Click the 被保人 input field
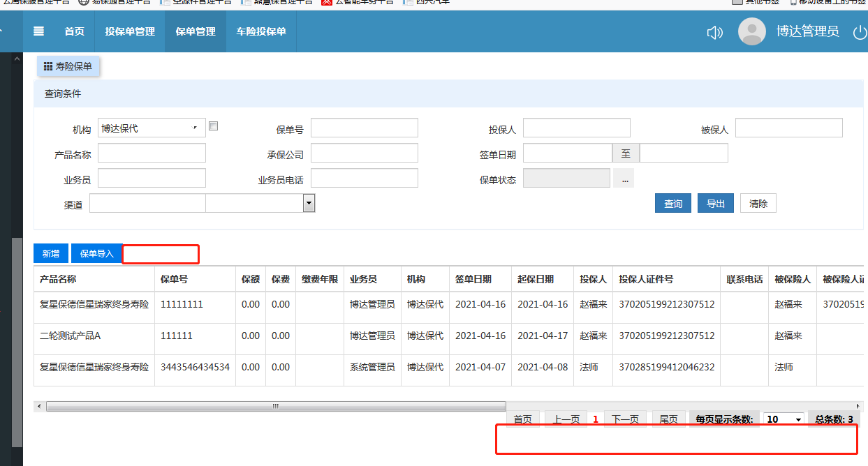Image resolution: width=868 pixels, height=466 pixels. point(789,128)
